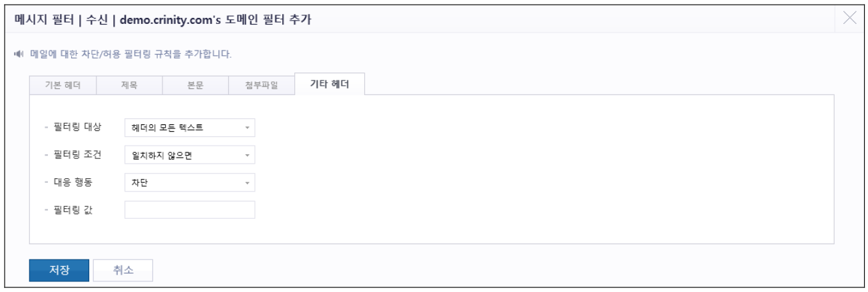Image resolution: width=868 pixels, height=292 pixels.
Task: Select the 본문 tab
Action: [x=195, y=86]
